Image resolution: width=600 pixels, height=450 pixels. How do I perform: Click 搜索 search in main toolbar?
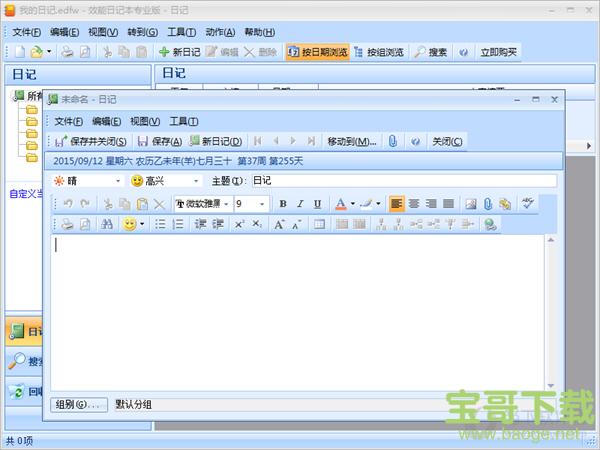coord(430,52)
